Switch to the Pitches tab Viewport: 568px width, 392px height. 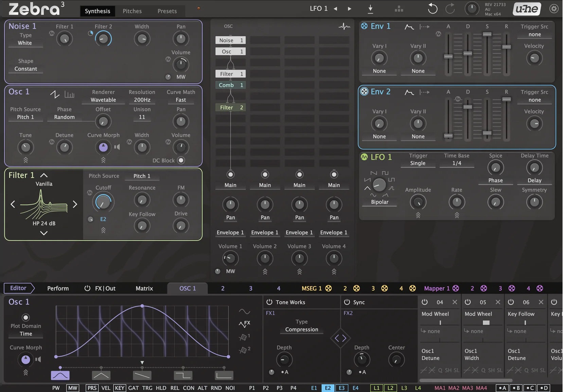(x=132, y=11)
